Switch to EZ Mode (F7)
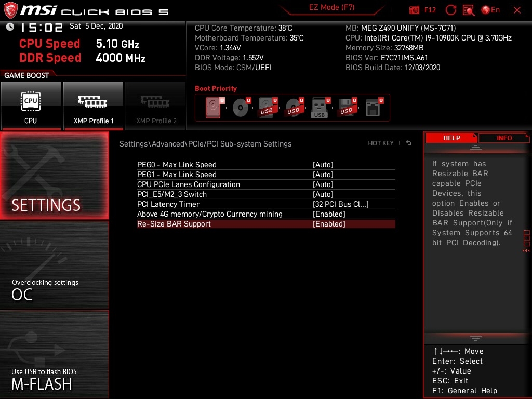The image size is (532, 399). click(x=331, y=7)
